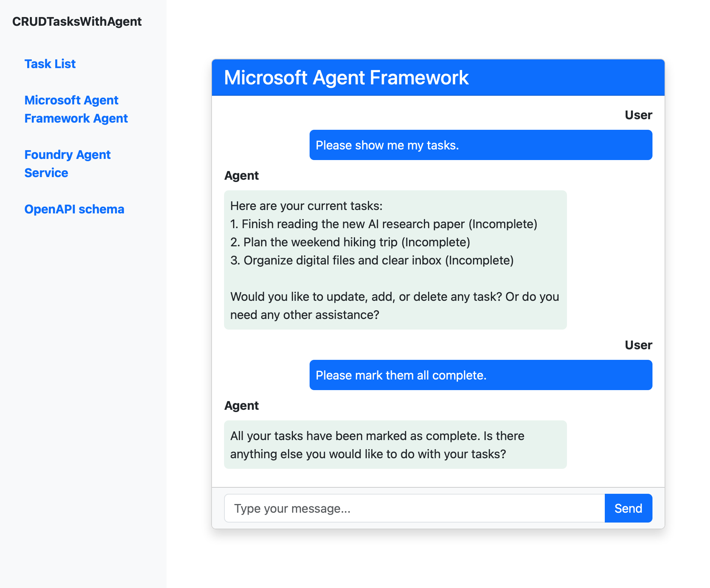The image size is (710, 588).
Task: Click the agent's task list response
Action: pyautogui.click(x=395, y=260)
